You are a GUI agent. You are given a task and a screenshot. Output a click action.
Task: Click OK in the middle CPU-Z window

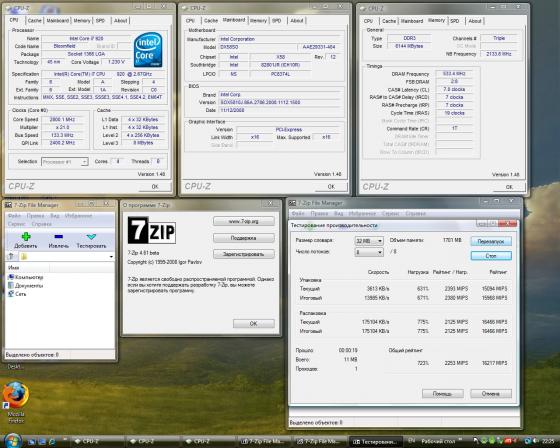tap(331, 186)
